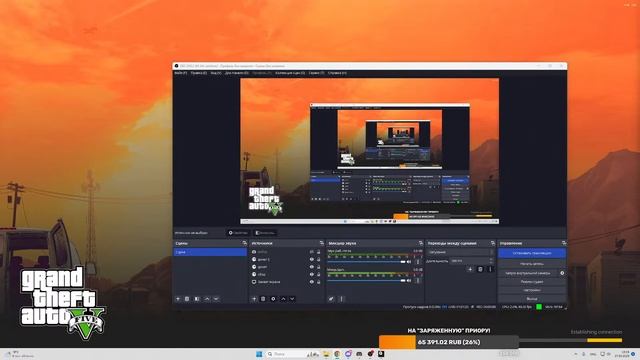640x360 pixels.
Task: Undock the Scene Transitions panel
Action: [493, 243]
